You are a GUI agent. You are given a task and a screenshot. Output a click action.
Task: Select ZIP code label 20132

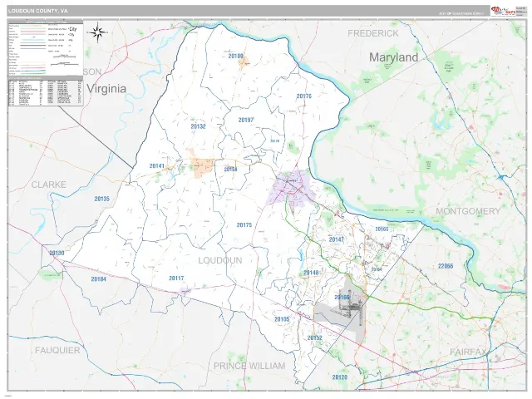(x=198, y=126)
